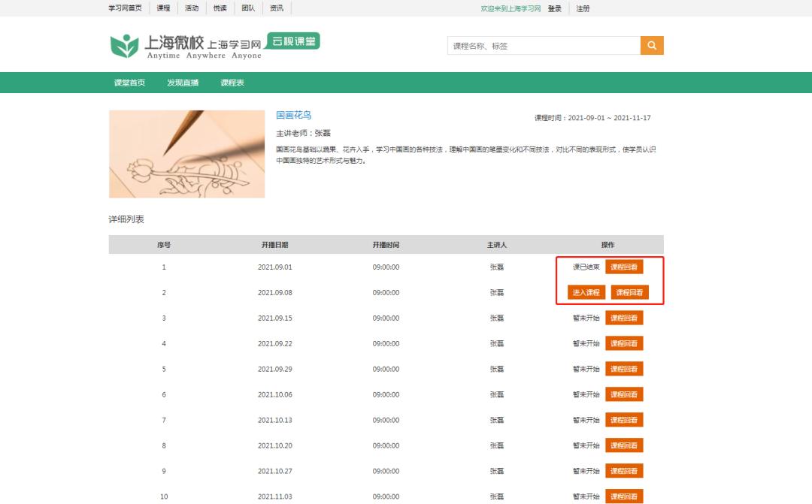Click 课程回看 for the 2021.10.20 lesson
The image size is (812, 504).
[624, 445]
